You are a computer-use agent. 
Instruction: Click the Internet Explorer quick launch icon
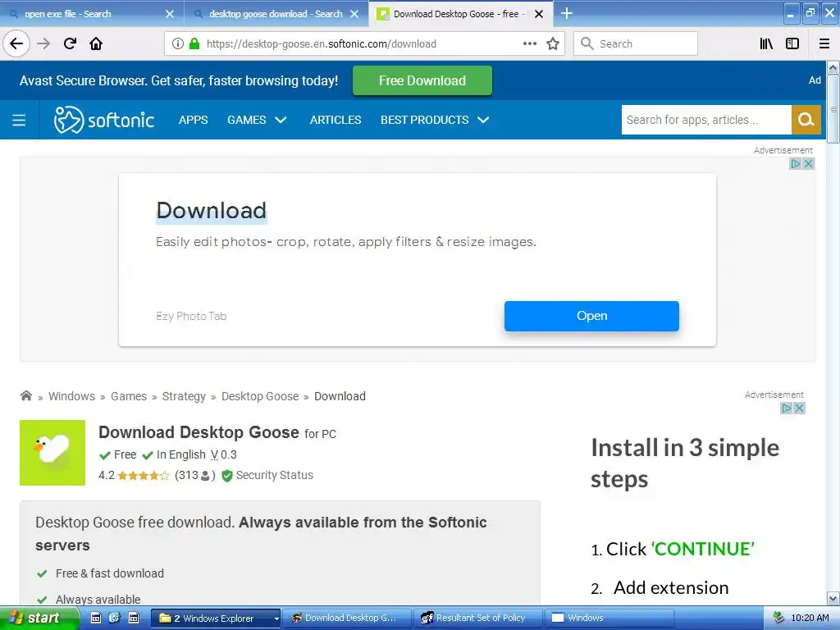click(114, 619)
